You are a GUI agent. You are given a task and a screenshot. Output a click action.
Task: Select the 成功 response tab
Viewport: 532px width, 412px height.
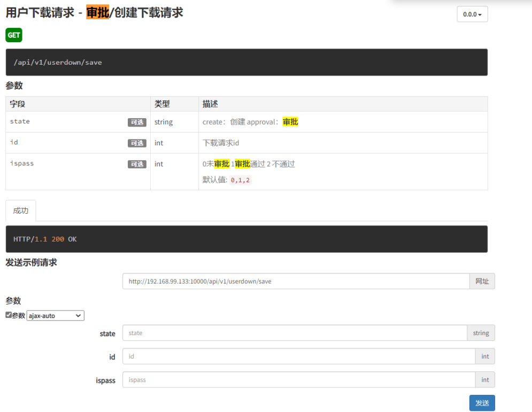tap(21, 211)
